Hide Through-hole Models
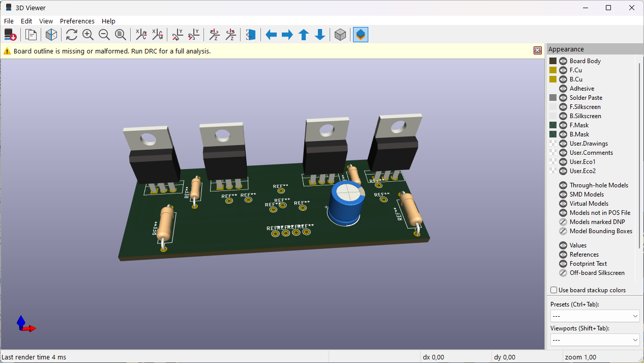The height and width of the screenshot is (363, 644). 563,185
